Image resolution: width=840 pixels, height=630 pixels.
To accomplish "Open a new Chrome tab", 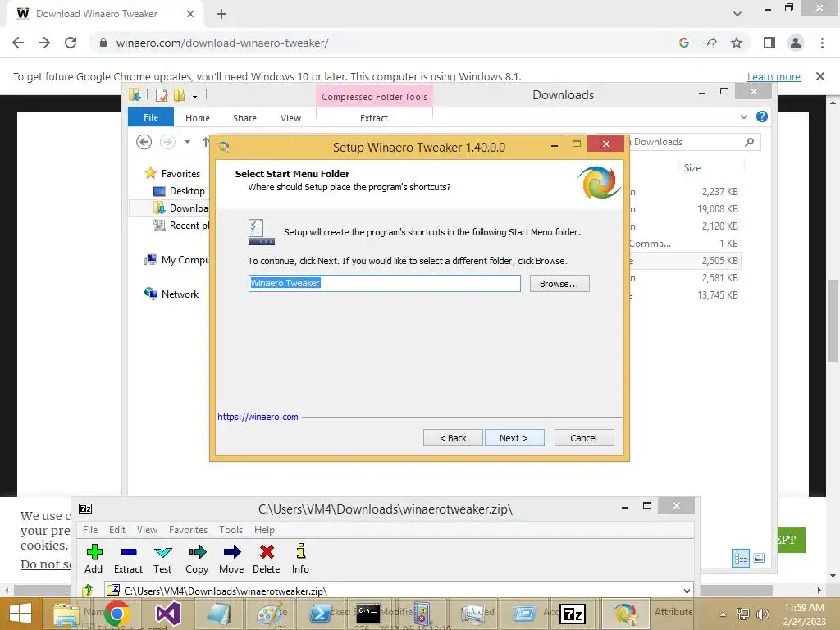I will pyautogui.click(x=221, y=15).
